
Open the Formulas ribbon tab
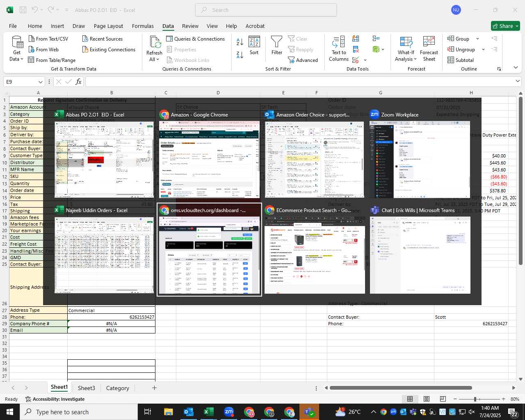coord(143,26)
